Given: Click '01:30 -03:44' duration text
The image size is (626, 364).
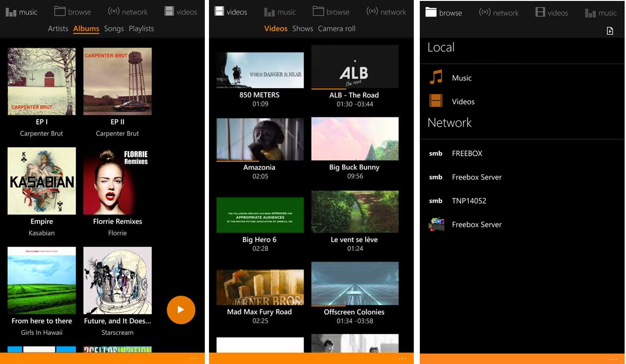Looking at the screenshot, I should [355, 104].
